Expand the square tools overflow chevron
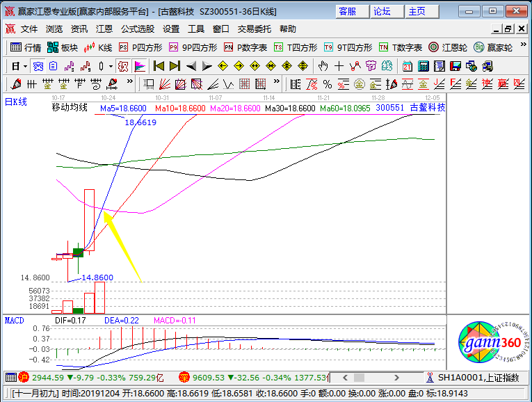 (277, 81)
